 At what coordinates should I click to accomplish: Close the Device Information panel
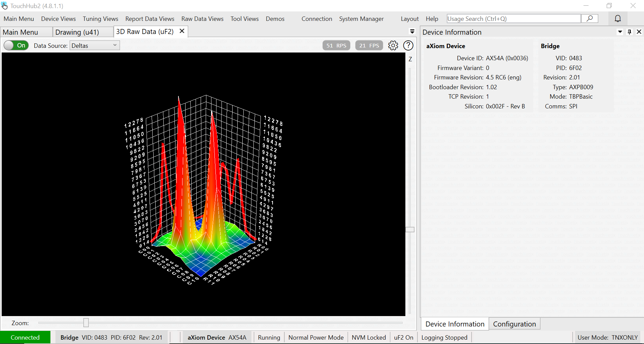639,32
